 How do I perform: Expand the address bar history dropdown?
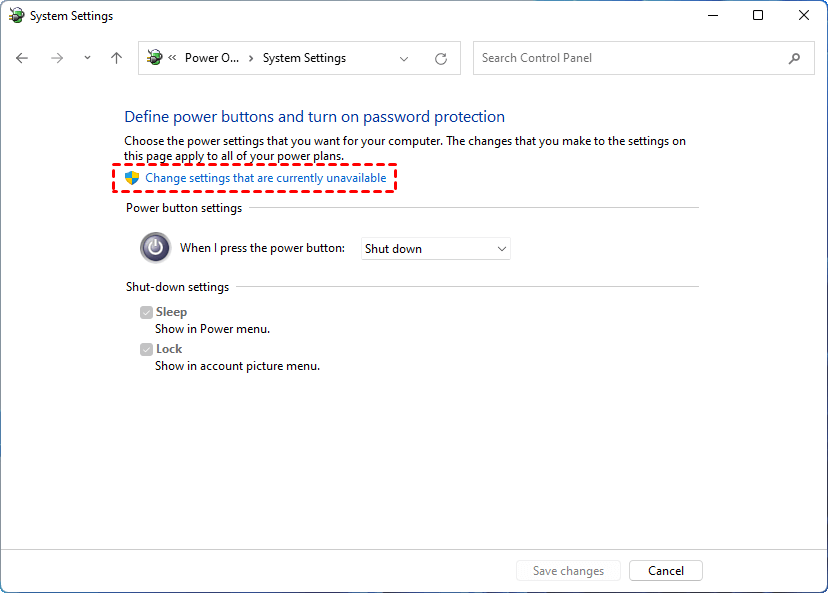(404, 58)
